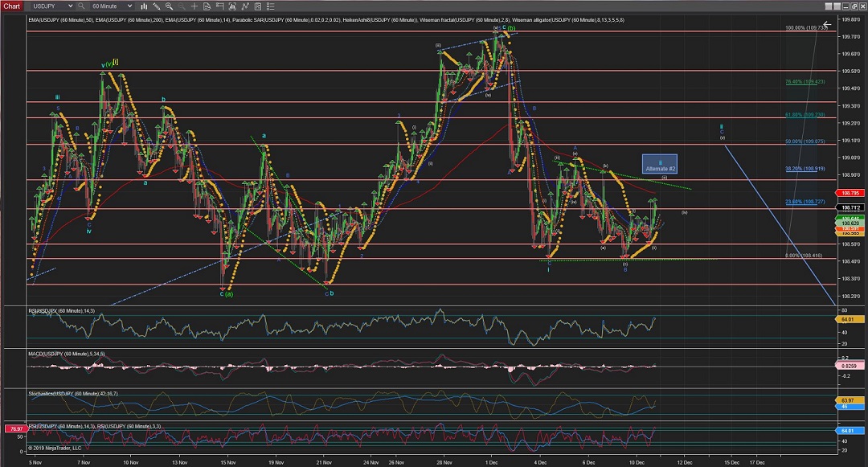Open the 60 Minute interval dropdown

[112, 6]
